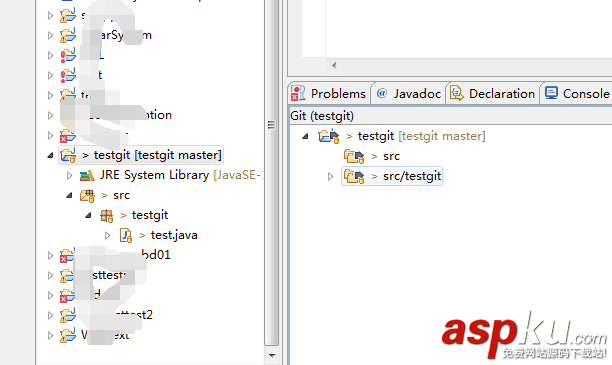Select test.java in the explorer tree

tap(174, 235)
